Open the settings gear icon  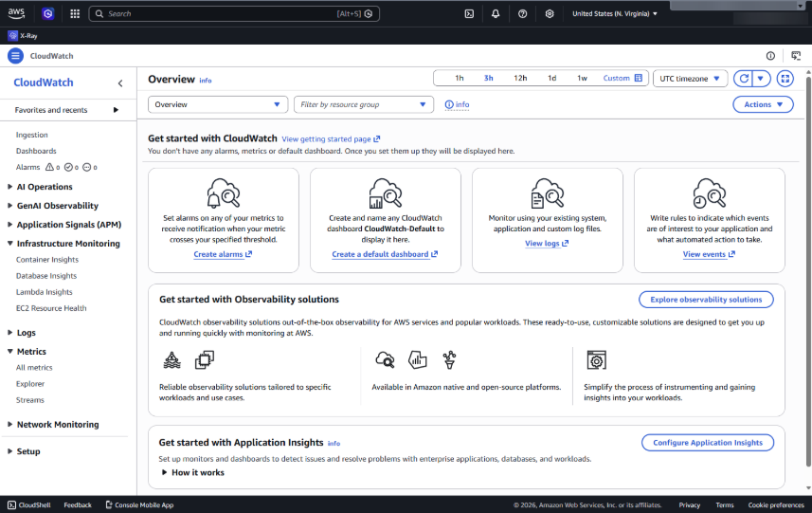coord(550,14)
